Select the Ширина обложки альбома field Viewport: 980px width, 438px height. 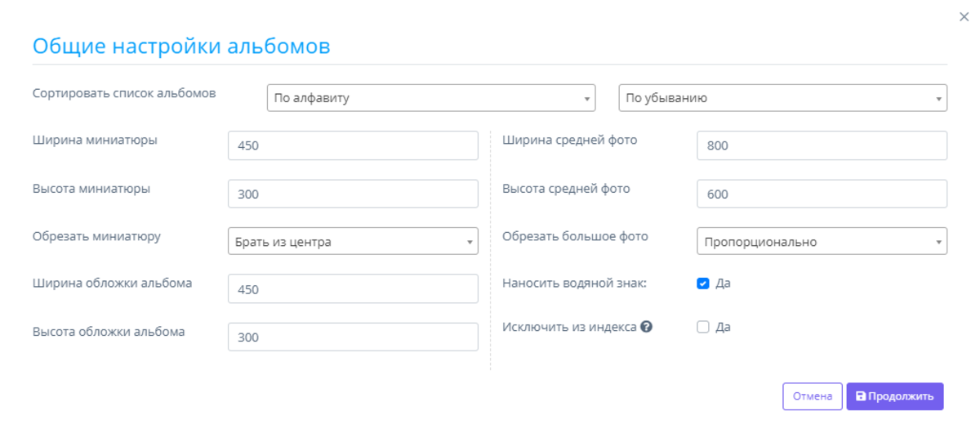pos(353,289)
